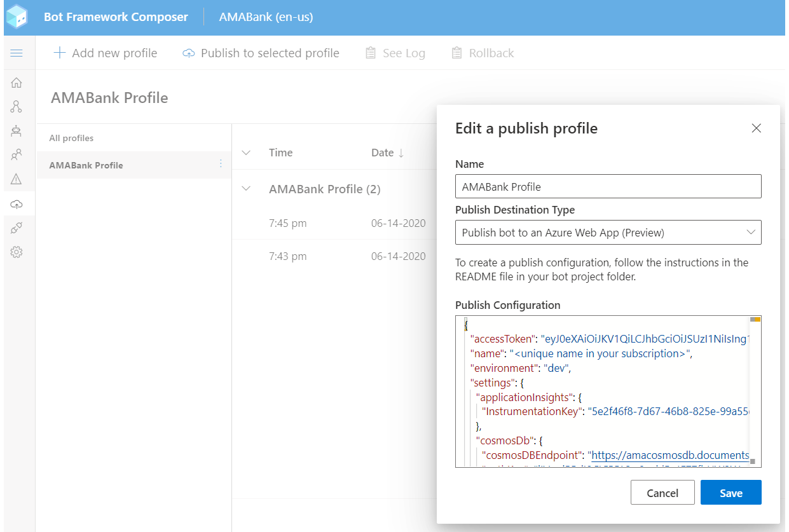Open the Bot Framework Composer app logo

[17, 17]
